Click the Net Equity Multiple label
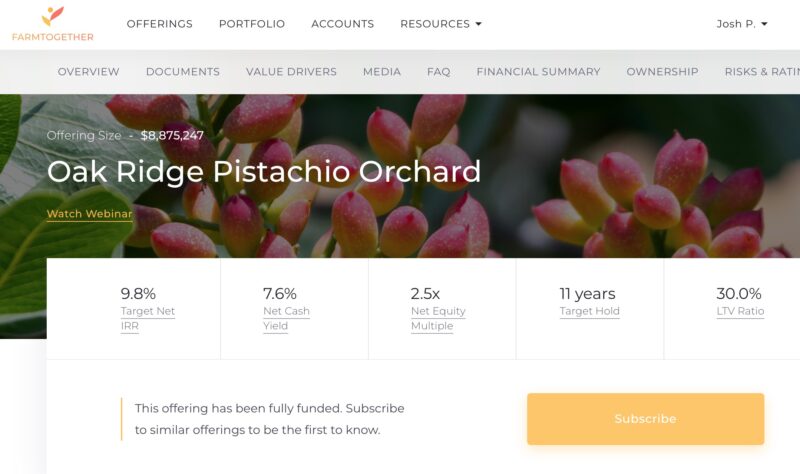800x474 pixels. coord(438,318)
